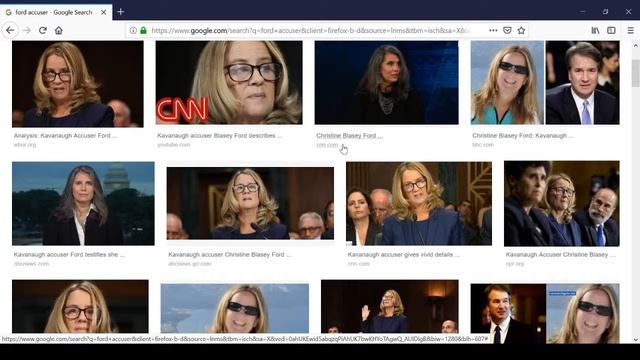Open 'Kavanaugh Accuser Christine Blasey' npr title
The width and height of the screenshot is (640, 360).
(560, 254)
